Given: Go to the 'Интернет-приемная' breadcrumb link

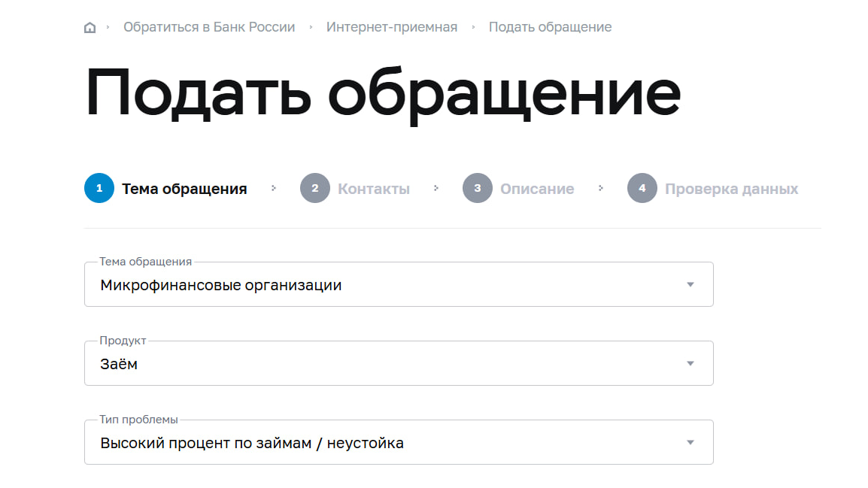Looking at the screenshot, I should point(391,27).
